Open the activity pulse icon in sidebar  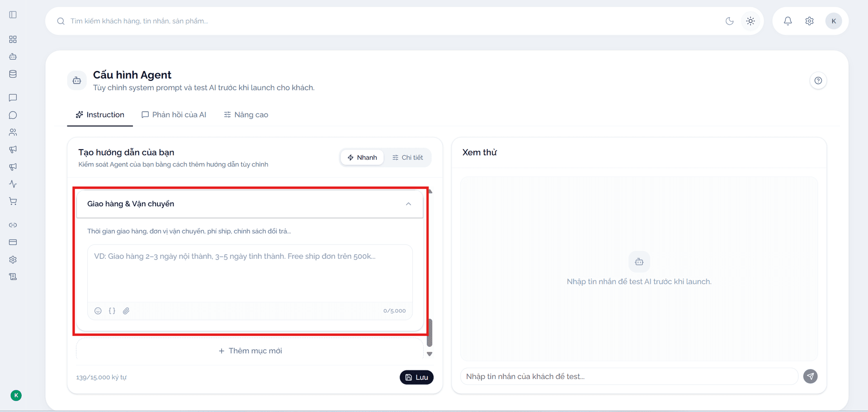pos(13,184)
